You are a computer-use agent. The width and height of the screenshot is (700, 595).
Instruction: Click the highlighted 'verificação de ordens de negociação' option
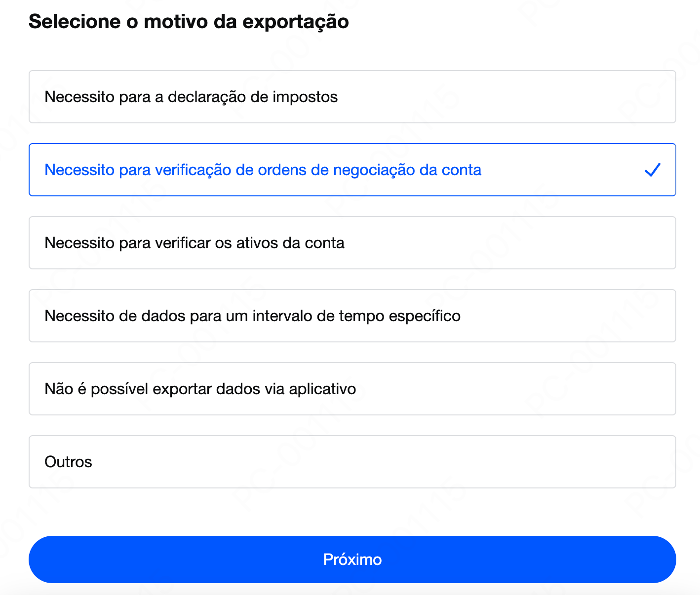click(352, 170)
